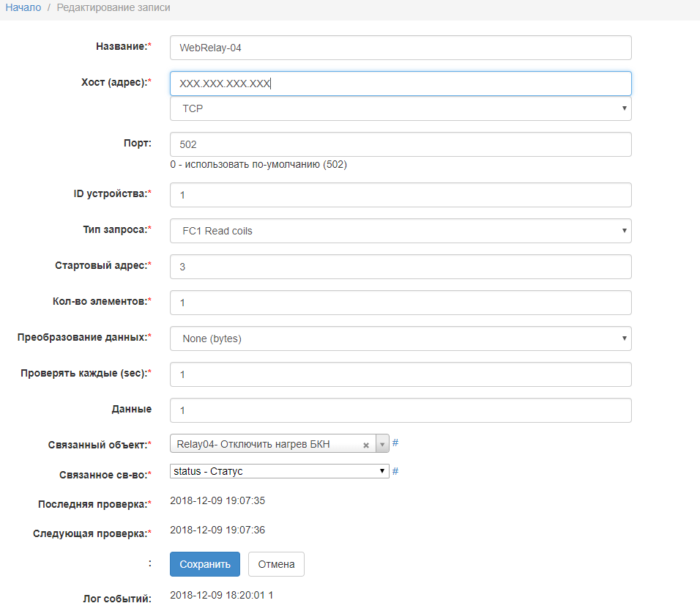Click the ID устройства input

coord(400,195)
